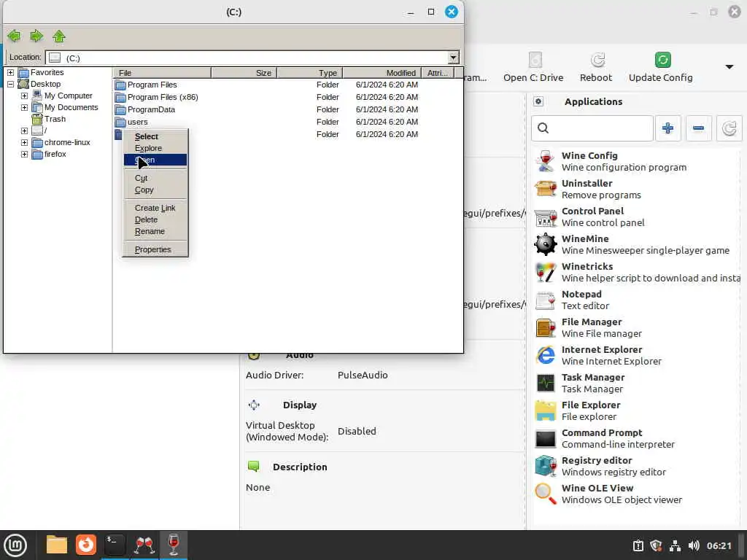
Task: Click the Update Config toolbar button
Action: coord(661,68)
